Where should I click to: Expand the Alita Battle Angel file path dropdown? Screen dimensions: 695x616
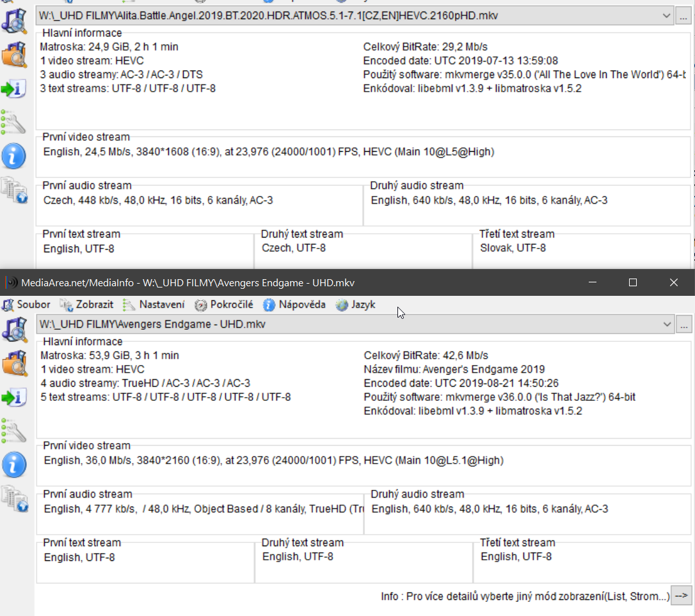pos(666,15)
